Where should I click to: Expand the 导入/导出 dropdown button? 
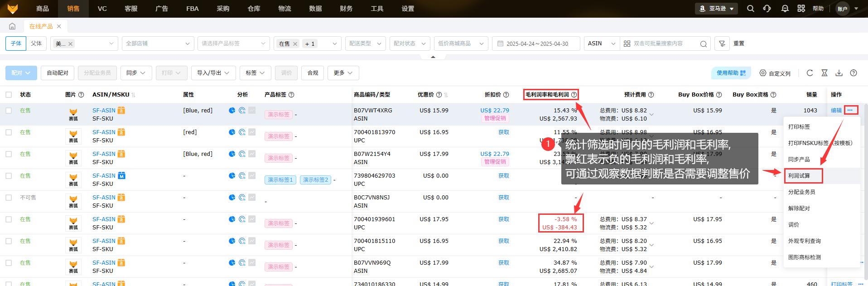click(213, 73)
